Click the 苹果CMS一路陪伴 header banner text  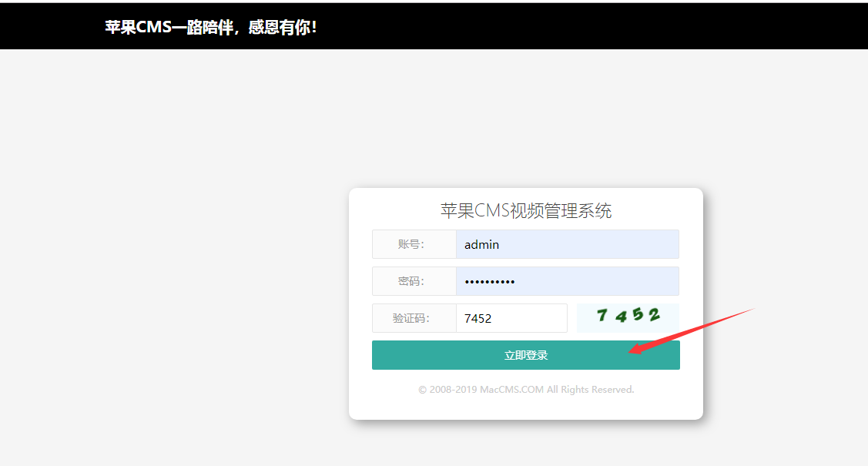[x=211, y=26]
